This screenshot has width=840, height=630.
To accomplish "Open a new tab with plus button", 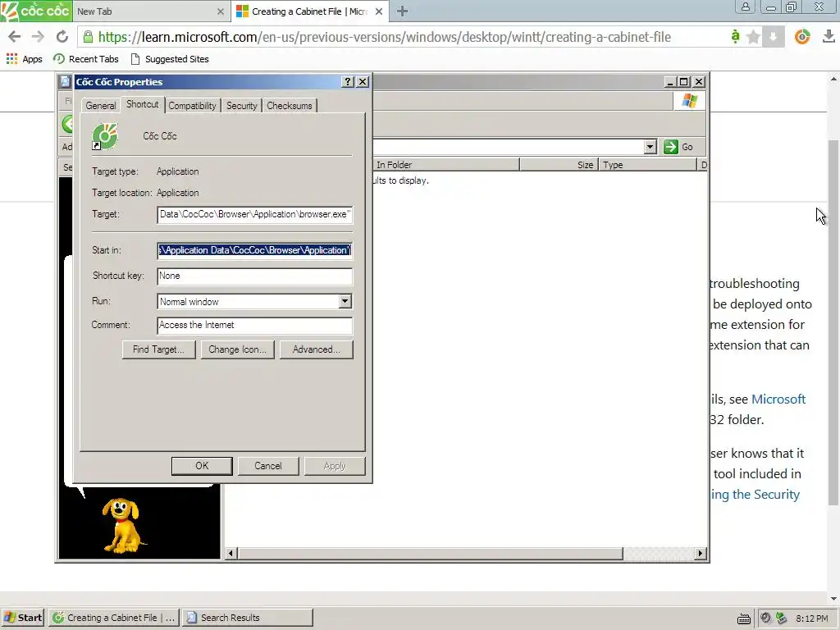I will pos(402,11).
